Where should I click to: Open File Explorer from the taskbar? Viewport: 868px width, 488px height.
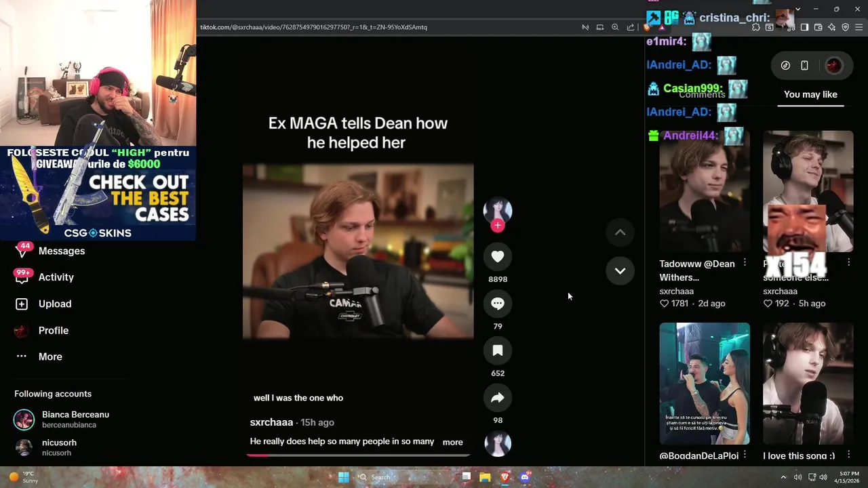click(x=485, y=477)
